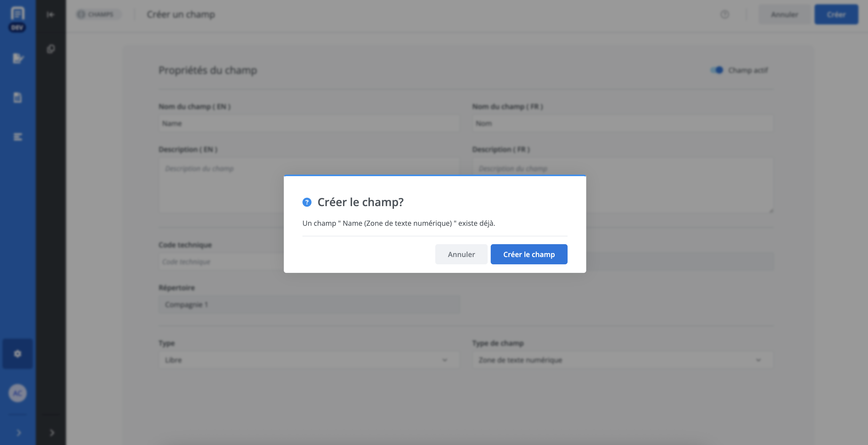Screen dimensions: 868x445
Task: Click the CHAMPS breadcrumb item
Action: 98,14
